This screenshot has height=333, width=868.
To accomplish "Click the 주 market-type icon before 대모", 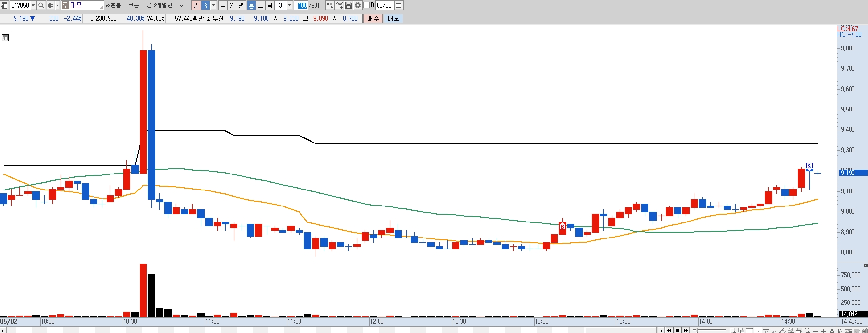I will (x=65, y=5).
